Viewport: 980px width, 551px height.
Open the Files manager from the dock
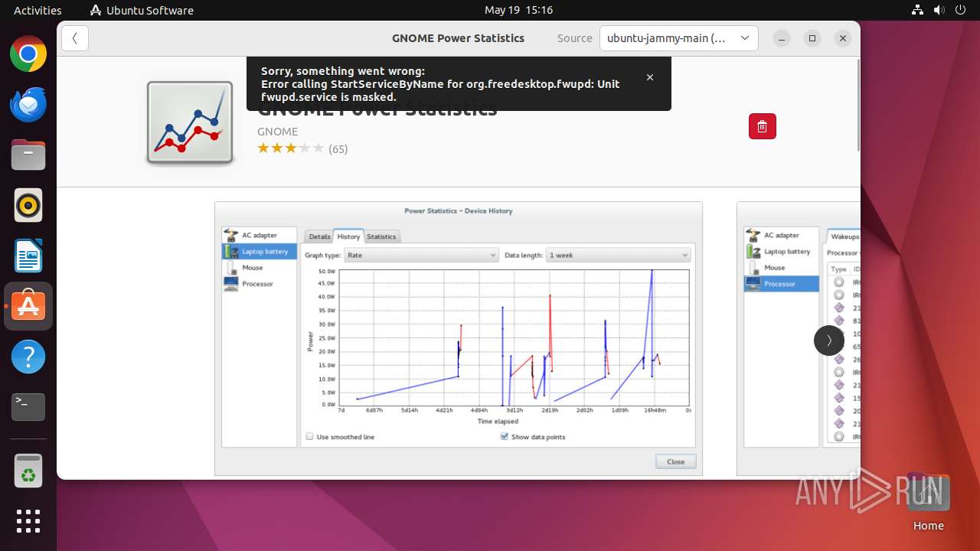click(x=28, y=155)
